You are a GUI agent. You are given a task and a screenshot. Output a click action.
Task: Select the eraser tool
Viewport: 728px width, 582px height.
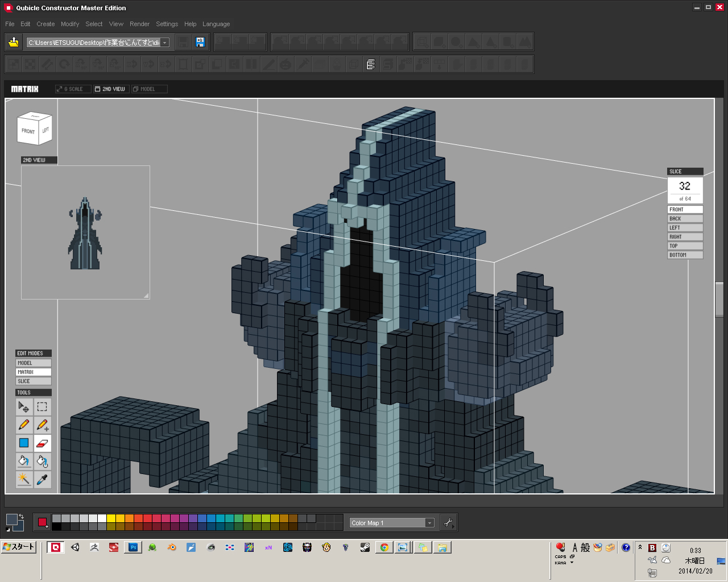click(42, 443)
